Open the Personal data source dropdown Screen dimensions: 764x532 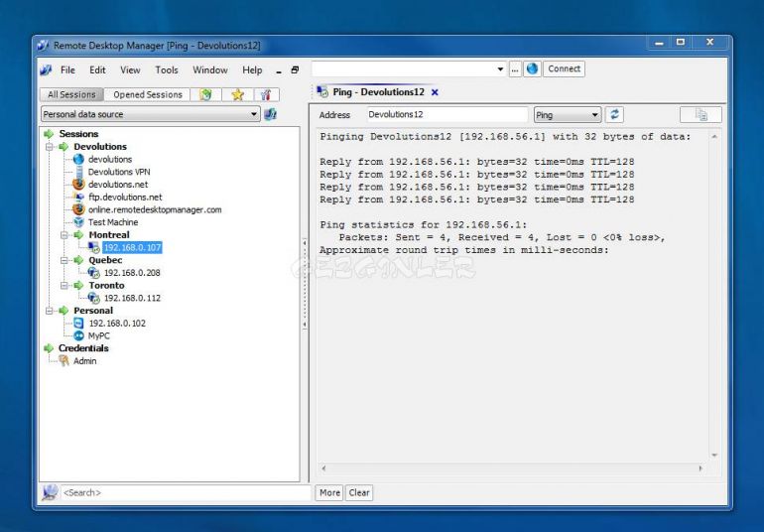[x=151, y=114]
